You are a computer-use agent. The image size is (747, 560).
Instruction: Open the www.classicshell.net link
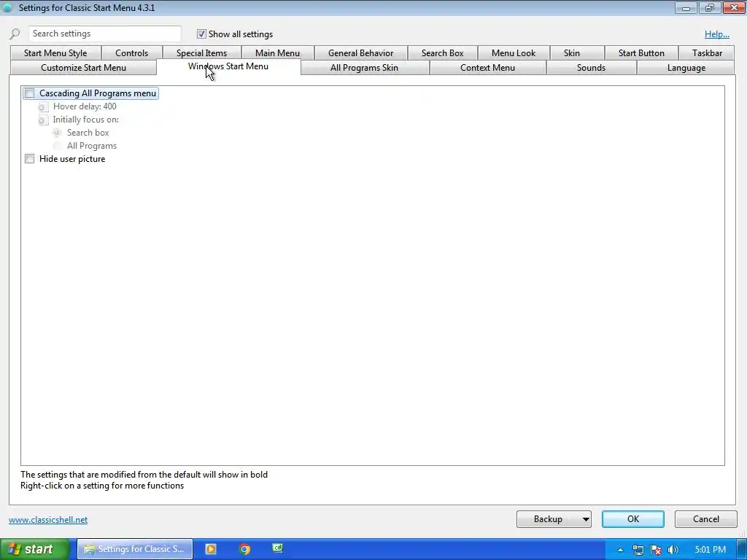click(48, 520)
